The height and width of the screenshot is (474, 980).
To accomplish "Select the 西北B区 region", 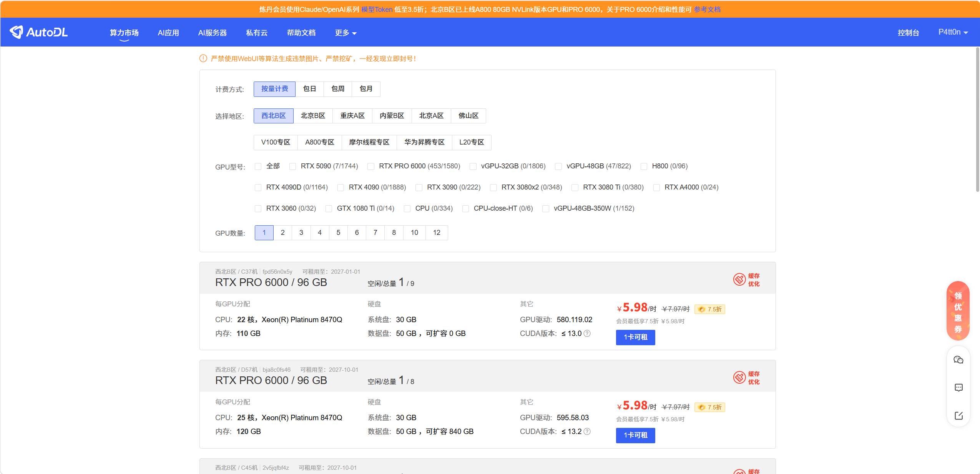I will pyautogui.click(x=274, y=116).
